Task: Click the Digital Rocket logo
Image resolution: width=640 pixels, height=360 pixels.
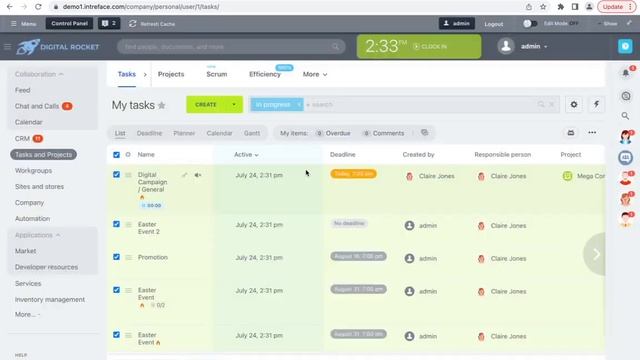Action: [x=58, y=47]
